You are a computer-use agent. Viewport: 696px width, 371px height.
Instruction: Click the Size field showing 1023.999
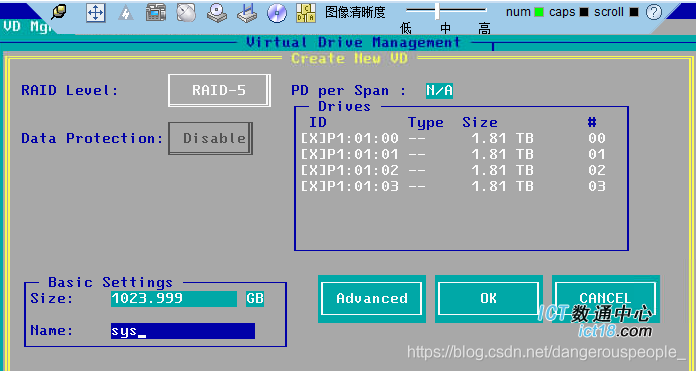[174, 299]
